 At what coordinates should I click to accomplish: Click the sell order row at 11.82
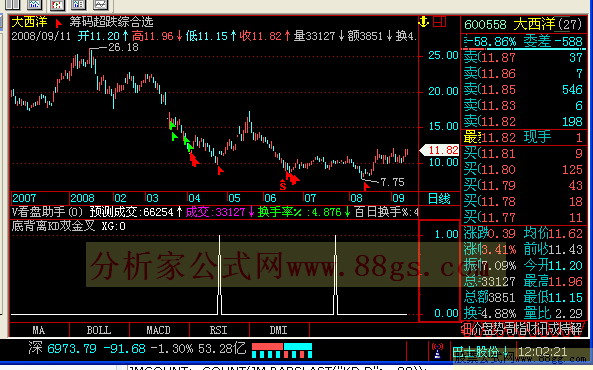click(523, 121)
